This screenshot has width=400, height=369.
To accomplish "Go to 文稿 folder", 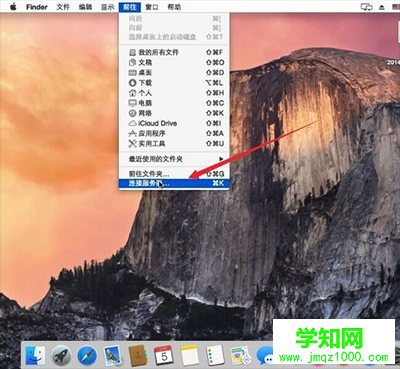I will (x=174, y=62).
